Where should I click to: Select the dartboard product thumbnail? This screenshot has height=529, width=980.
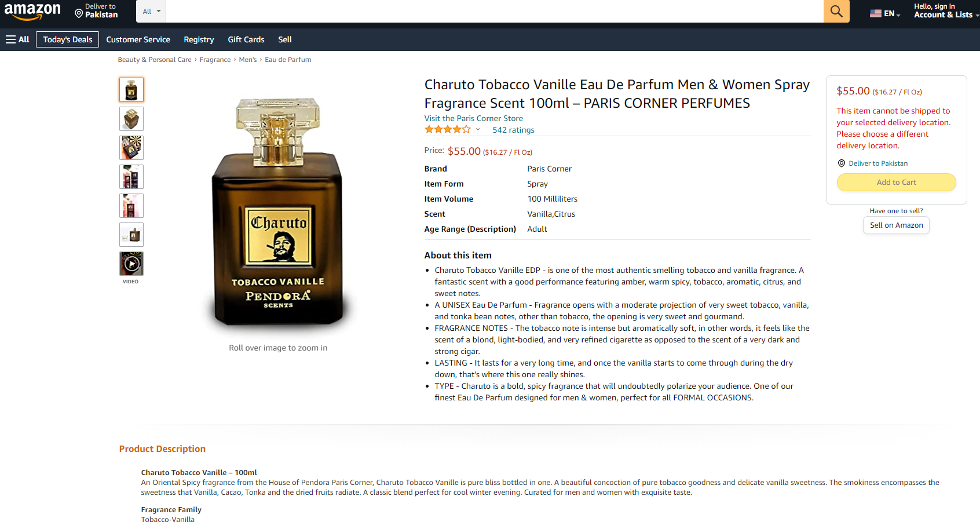coord(131,148)
